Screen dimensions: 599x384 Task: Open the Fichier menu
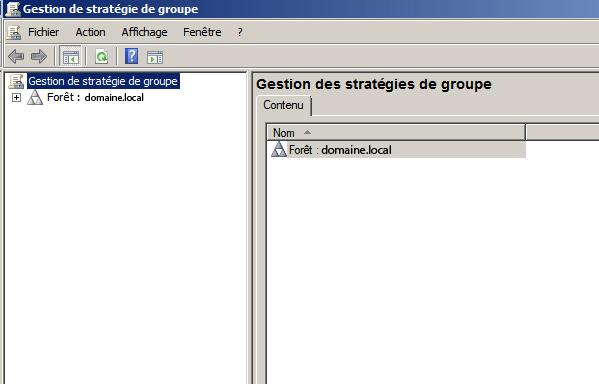coord(44,32)
